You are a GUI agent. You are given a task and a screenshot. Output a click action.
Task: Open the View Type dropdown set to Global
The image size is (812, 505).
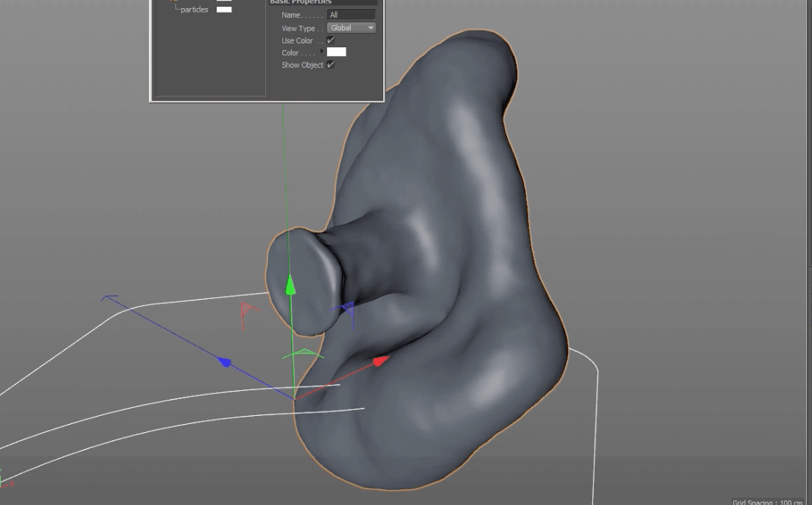tap(351, 28)
